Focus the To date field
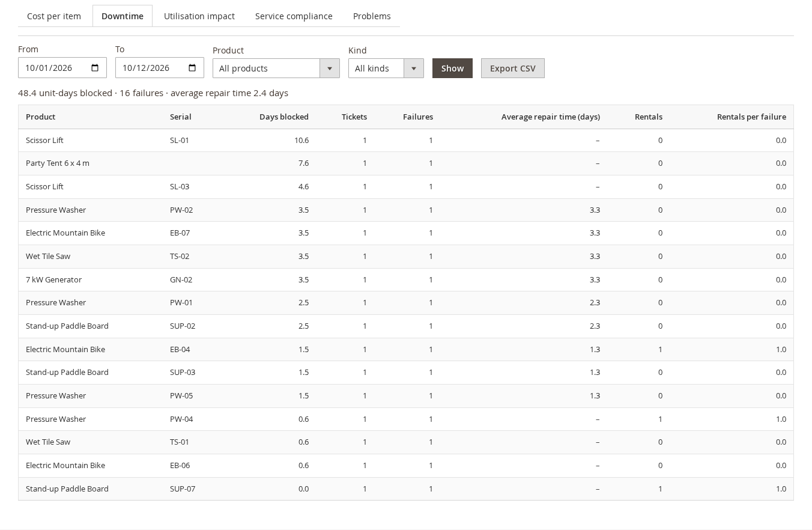The height and width of the screenshot is (530, 812). click(160, 68)
